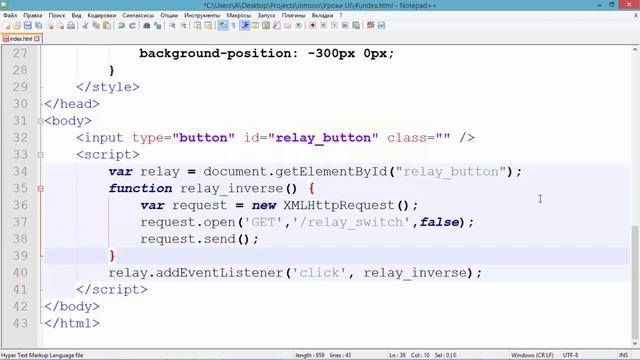Start macro recording with red dot icon
The height and width of the screenshot is (360, 640).
point(313,25)
